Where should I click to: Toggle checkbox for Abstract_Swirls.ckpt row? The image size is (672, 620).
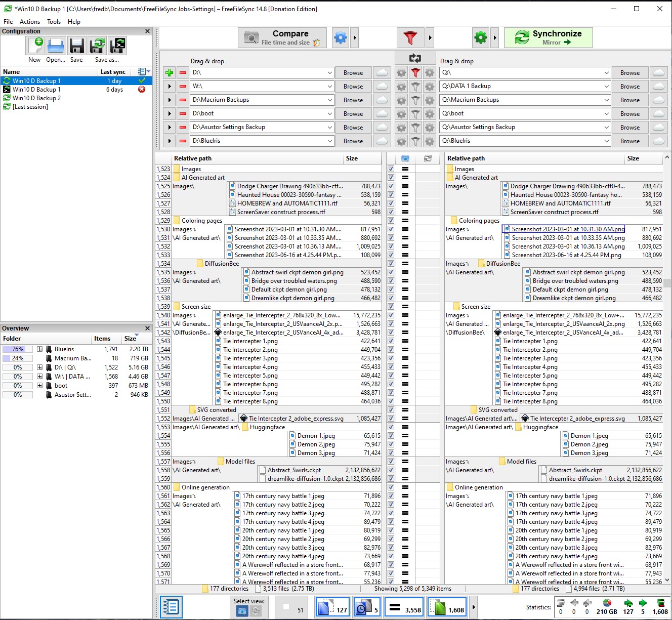click(391, 470)
